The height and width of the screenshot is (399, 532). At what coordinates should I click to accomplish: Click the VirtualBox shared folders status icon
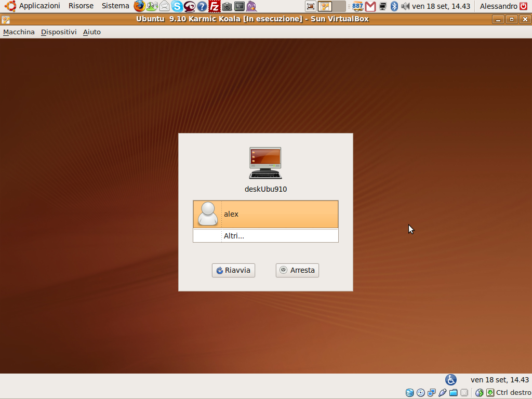(x=454, y=393)
